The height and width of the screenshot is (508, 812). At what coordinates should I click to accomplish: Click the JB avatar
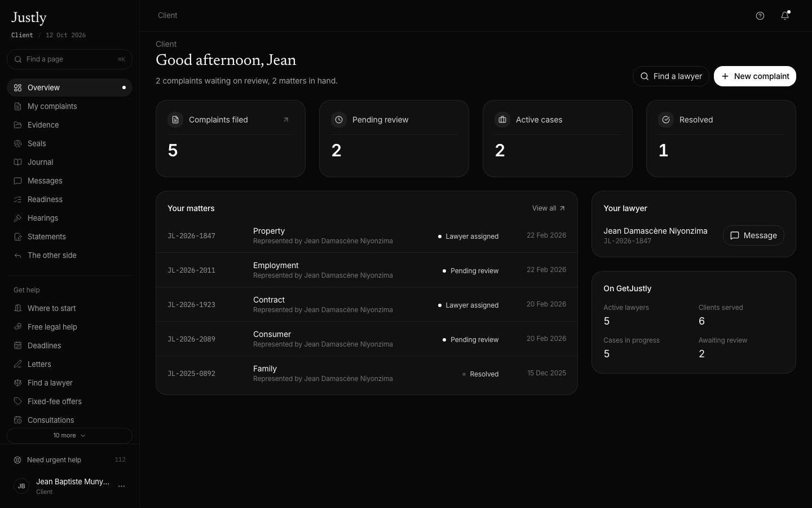[21, 486]
